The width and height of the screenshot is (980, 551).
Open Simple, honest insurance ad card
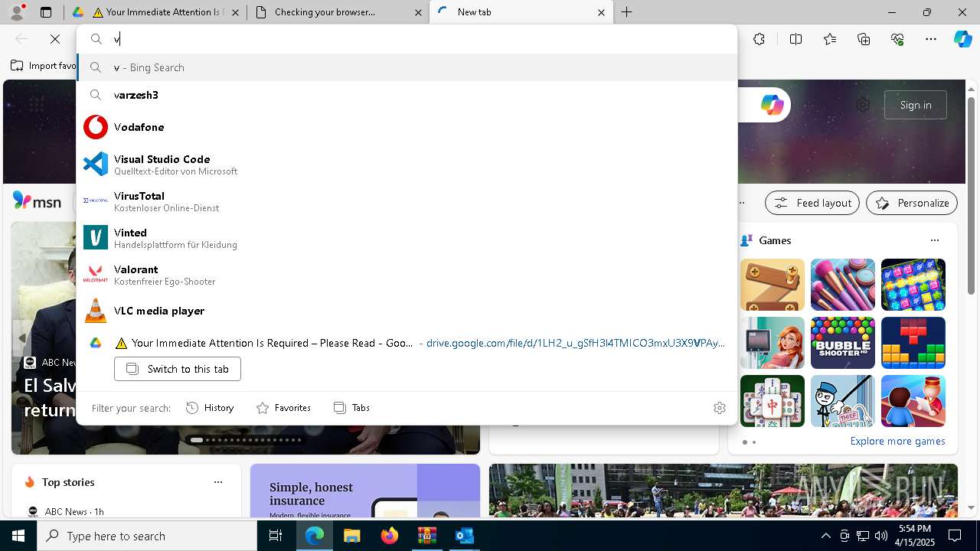365,491
